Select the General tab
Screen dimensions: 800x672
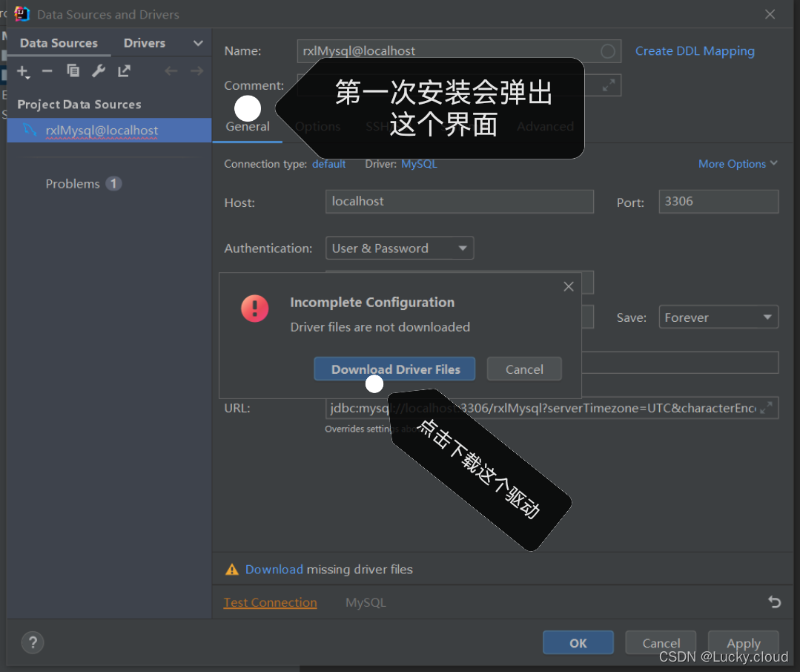click(x=248, y=127)
